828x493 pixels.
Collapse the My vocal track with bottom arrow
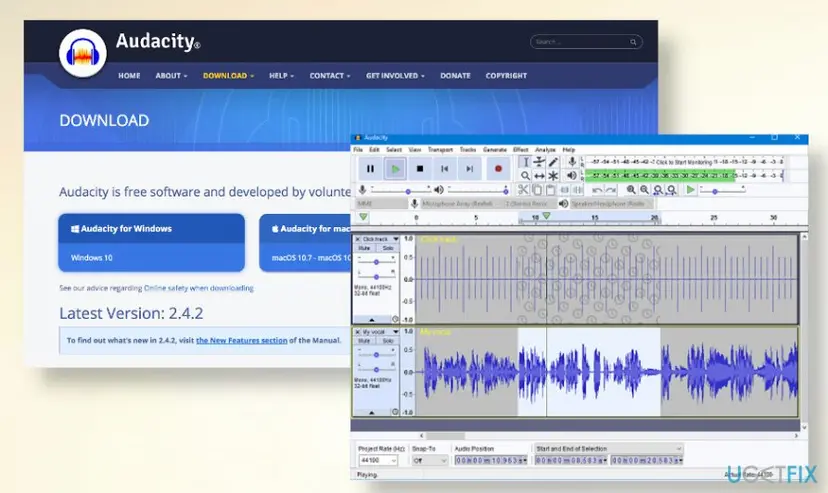(x=372, y=412)
